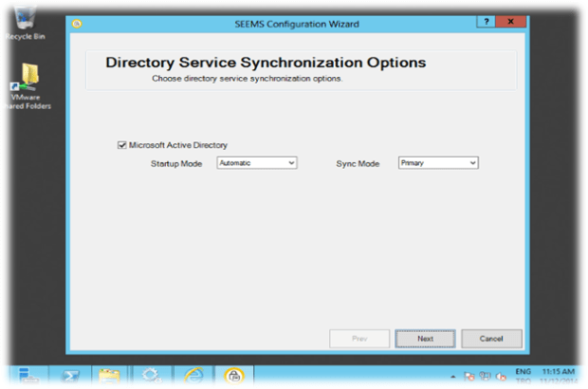Launch PowerShell from the taskbar
Viewport: 588px width, 389px height.
click(71, 376)
